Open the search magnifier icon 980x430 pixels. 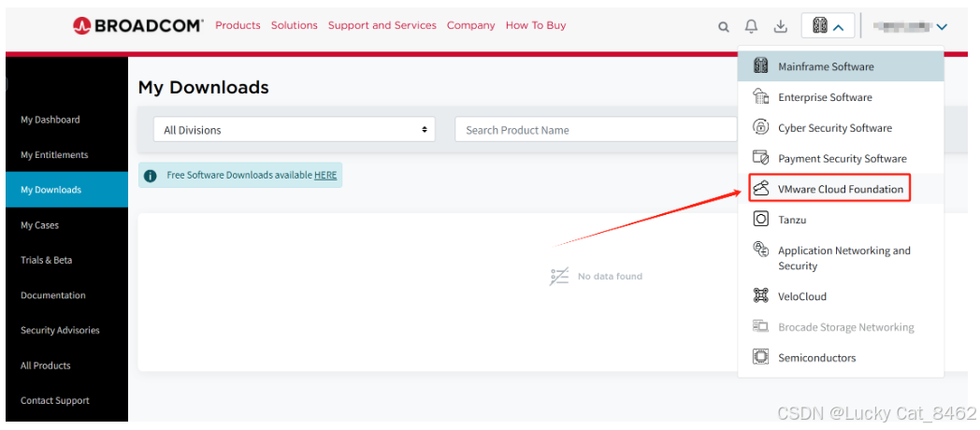point(724,27)
